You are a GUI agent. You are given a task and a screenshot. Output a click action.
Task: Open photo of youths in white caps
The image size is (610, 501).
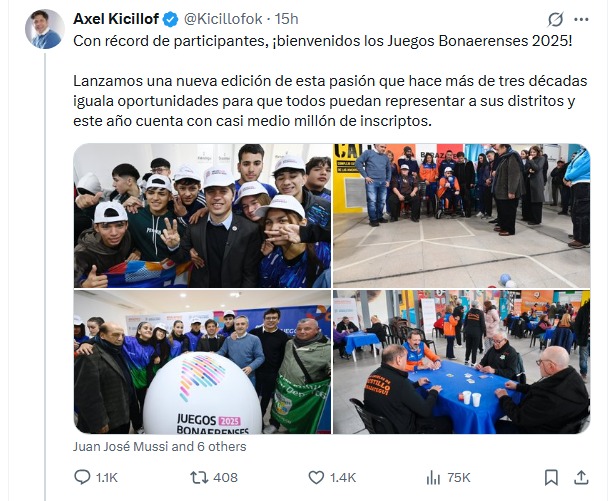202,215
